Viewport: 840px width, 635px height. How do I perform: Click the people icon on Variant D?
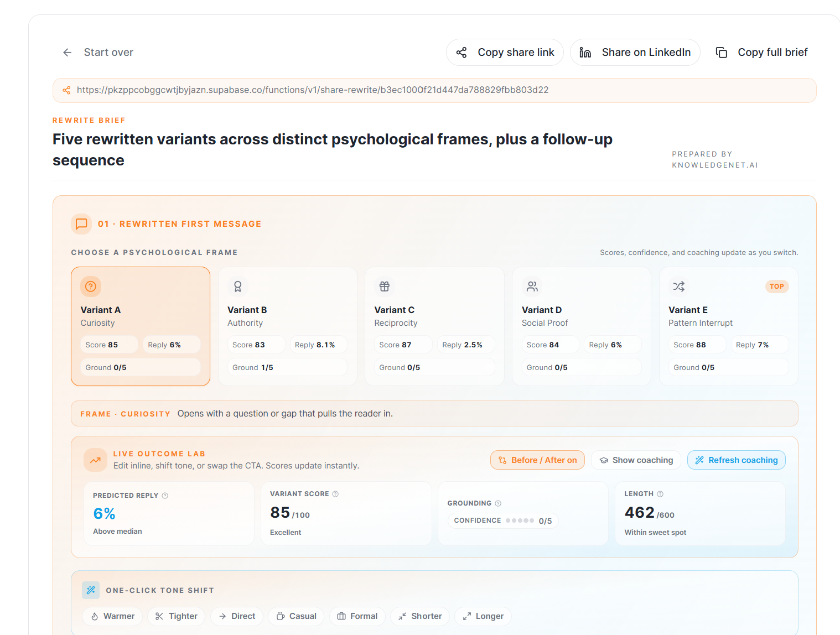coord(532,287)
